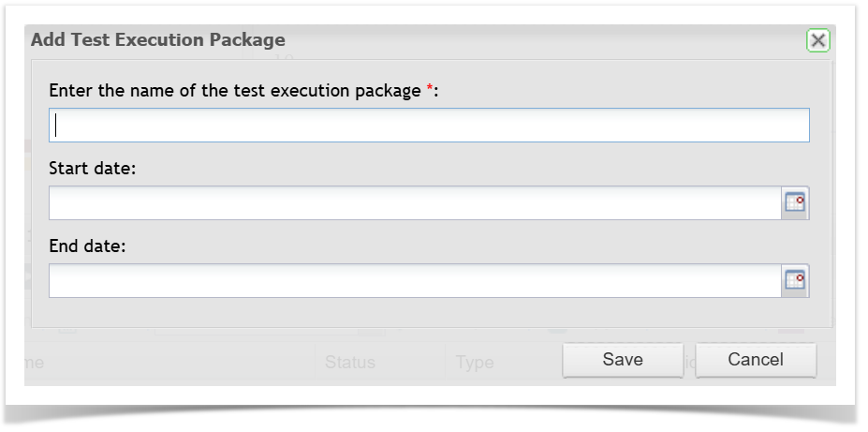
Task: Focus the End date text field
Action: click(x=414, y=280)
